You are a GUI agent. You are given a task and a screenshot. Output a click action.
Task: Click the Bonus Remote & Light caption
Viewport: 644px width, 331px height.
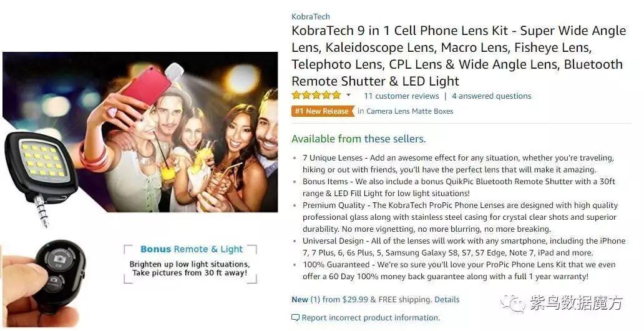click(191, 249)
